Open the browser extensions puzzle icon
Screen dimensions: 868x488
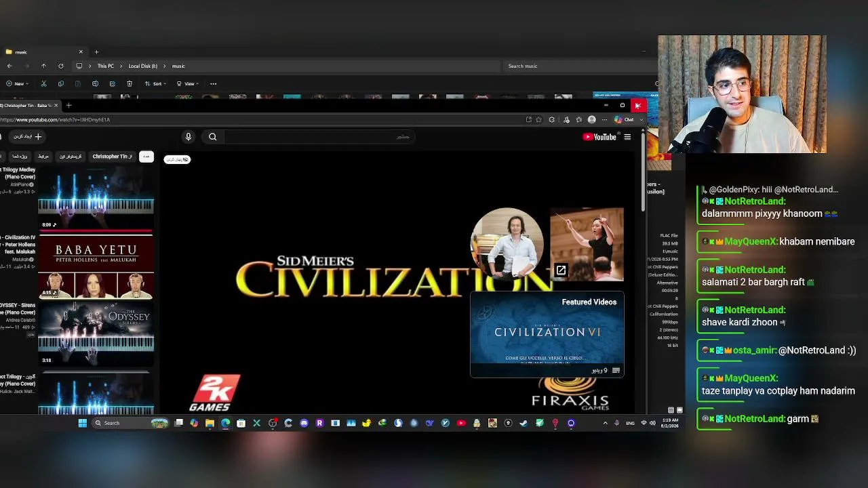click(x=551, y=120)
